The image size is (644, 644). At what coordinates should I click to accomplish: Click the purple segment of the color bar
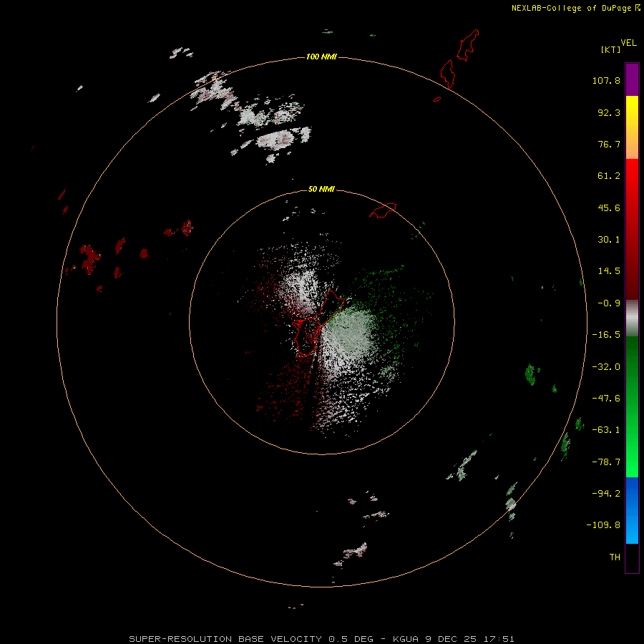click(632, 79)
